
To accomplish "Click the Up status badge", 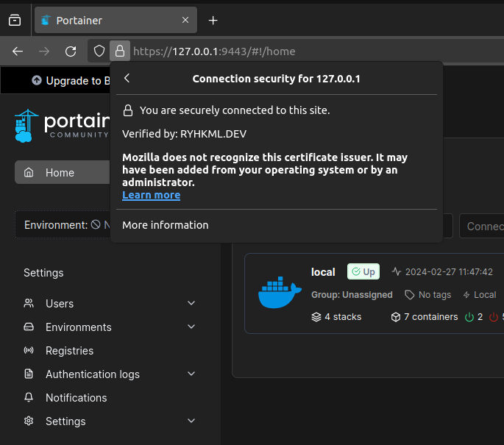I will coord(363,271).
